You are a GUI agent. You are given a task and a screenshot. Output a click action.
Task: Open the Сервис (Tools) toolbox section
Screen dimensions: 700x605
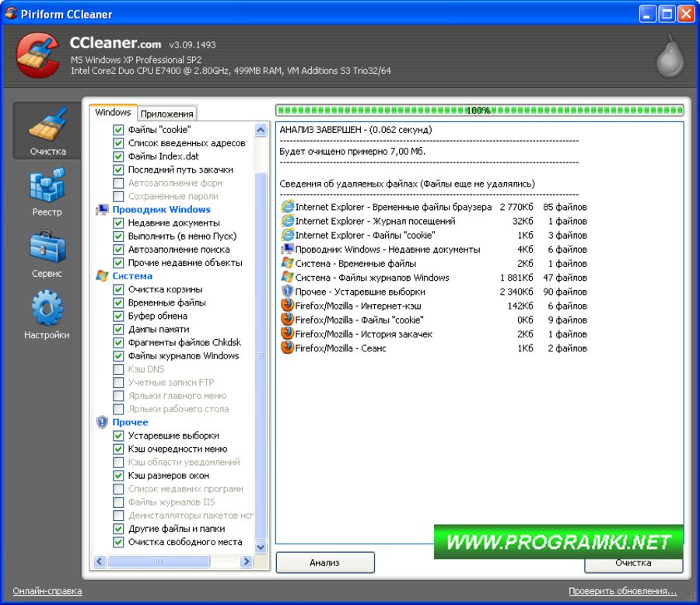47,254
